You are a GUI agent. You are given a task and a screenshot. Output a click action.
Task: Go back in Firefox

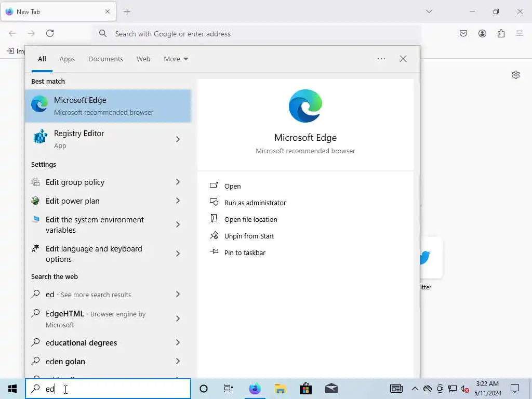(x=12, y=33)
